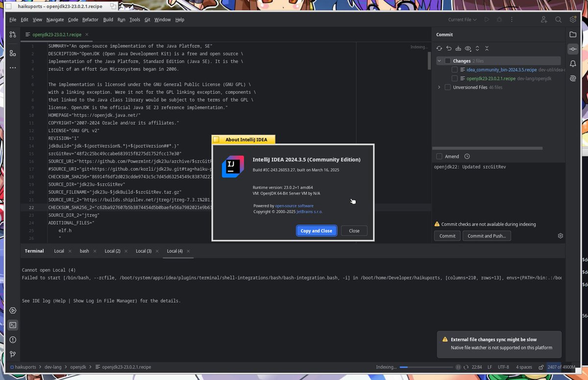Click Copy and Close in About dialog

(x=316, y=231)
